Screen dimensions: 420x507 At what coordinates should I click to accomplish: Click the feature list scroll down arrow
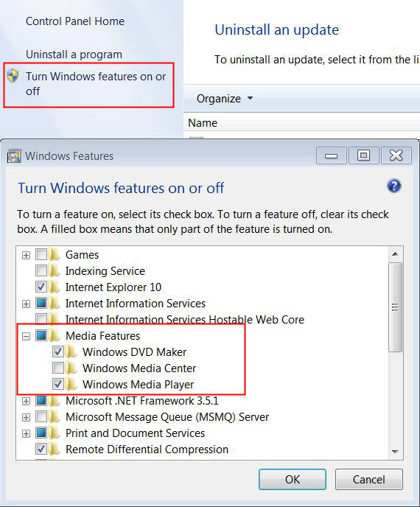[x=395, y=452]
